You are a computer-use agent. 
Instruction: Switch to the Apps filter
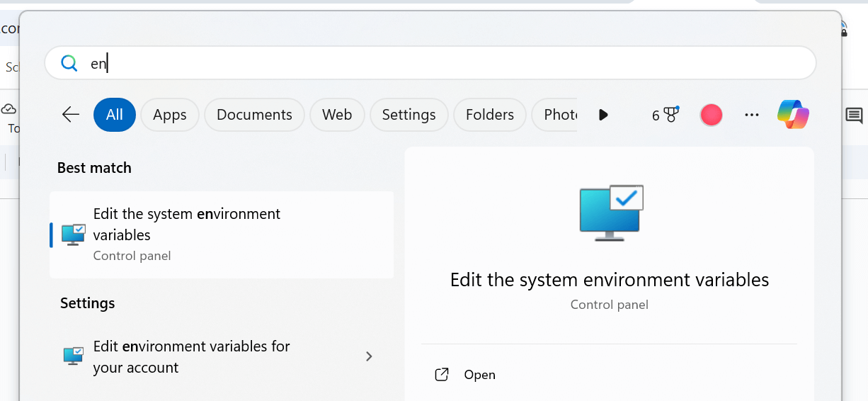point(170,115)
